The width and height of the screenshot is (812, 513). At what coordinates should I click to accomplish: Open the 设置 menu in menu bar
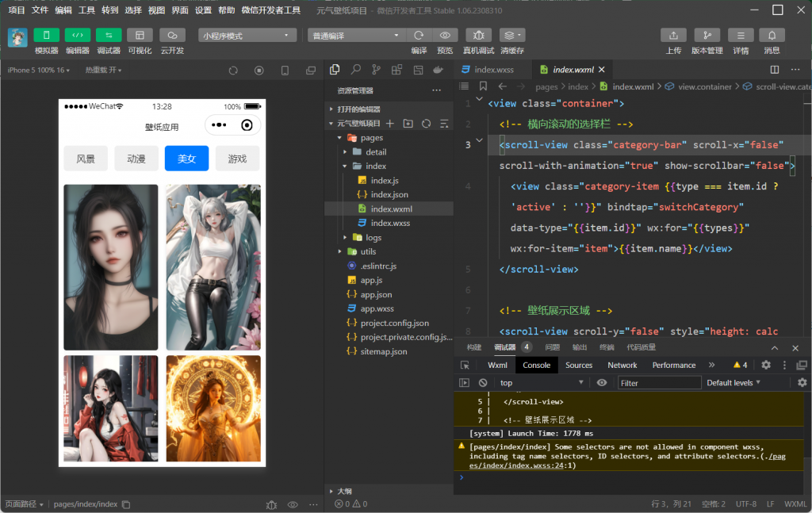pos(203,10)
